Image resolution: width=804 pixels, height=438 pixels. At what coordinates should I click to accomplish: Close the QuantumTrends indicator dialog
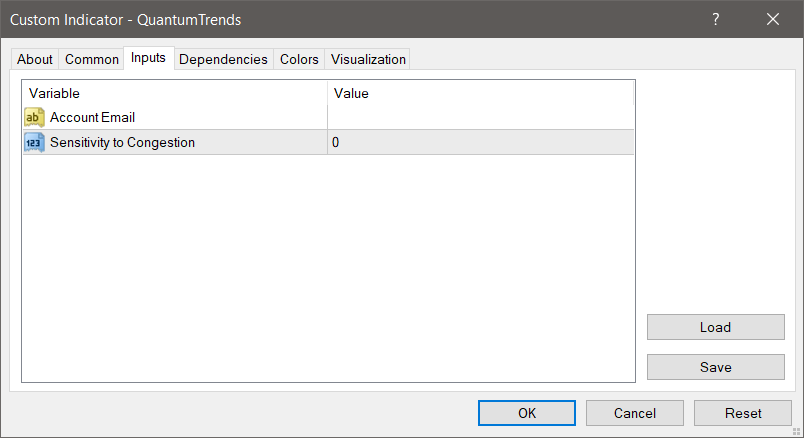[772, 19]
